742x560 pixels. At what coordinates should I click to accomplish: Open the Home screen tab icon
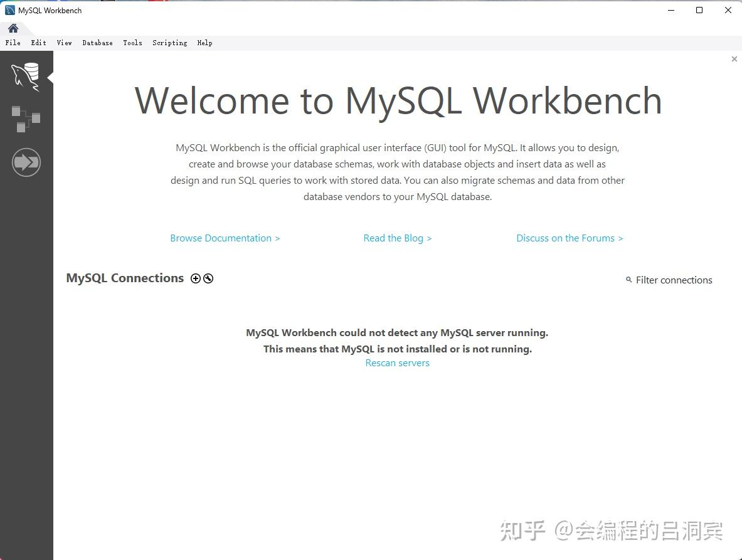click(13, 28)
